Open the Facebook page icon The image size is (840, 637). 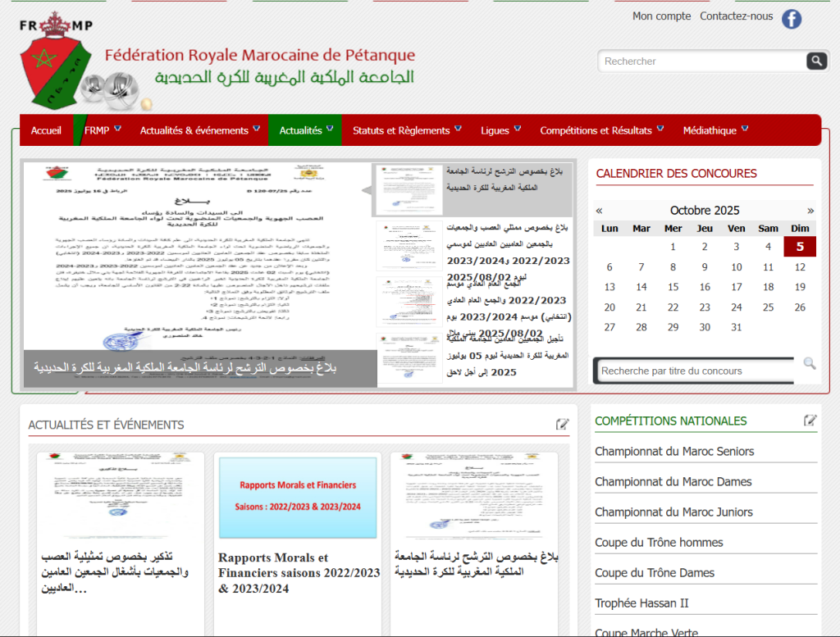point(791,19)
